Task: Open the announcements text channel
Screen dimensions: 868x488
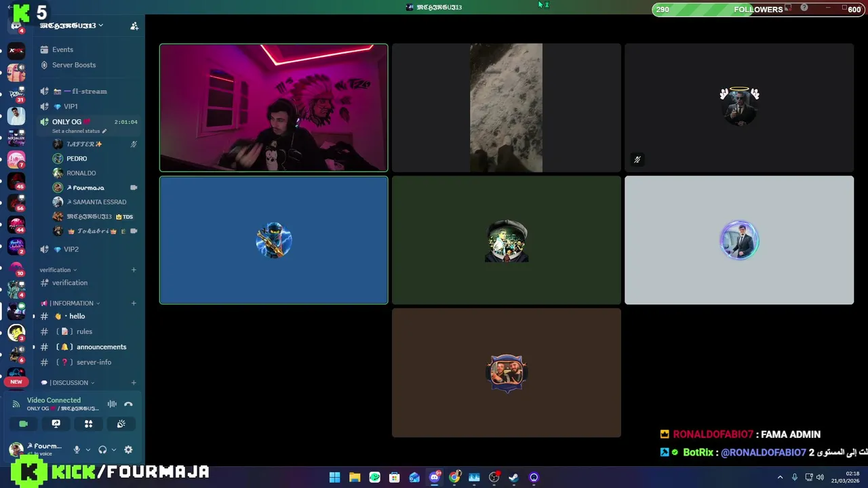Action: [x=88, y=347]
